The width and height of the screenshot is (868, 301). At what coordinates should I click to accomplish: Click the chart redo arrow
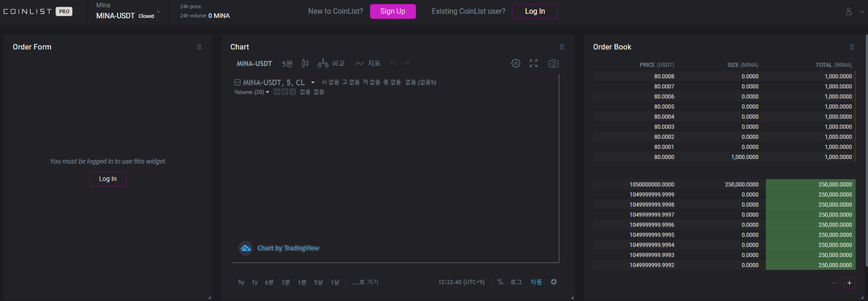click(407, 64)
